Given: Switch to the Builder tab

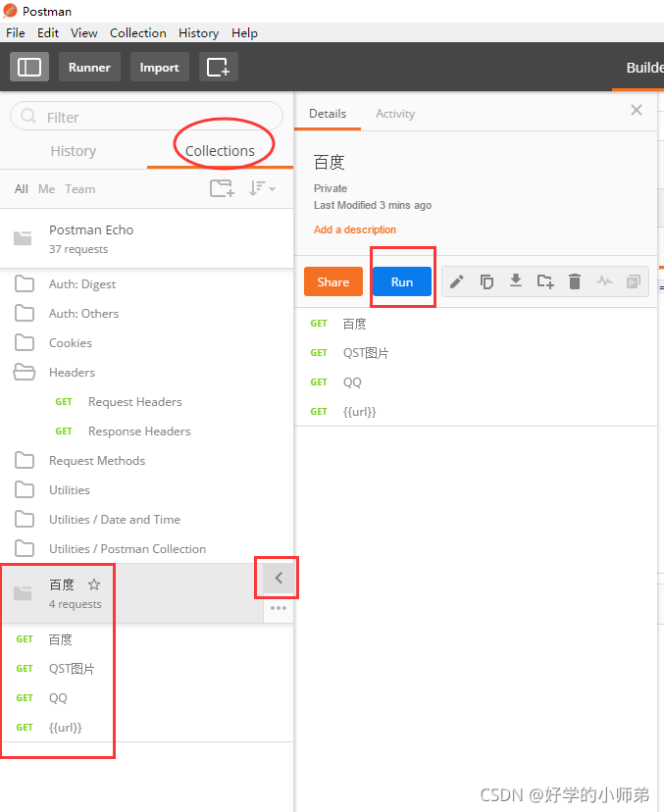Looking at the screenshot, I should 644,68.
